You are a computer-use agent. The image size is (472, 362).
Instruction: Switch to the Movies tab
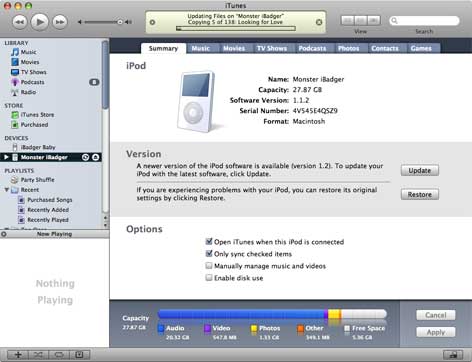(x=234, y=48)
